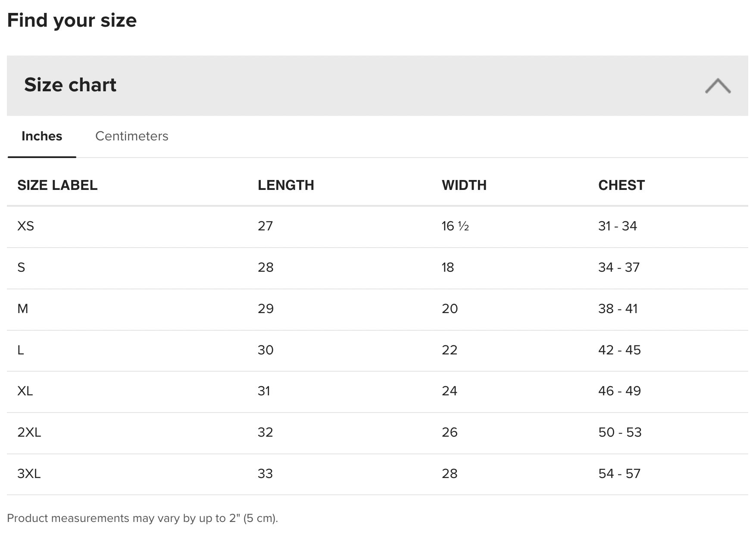
Task: Click the Size chart header bar
Action: coord(345,85)
